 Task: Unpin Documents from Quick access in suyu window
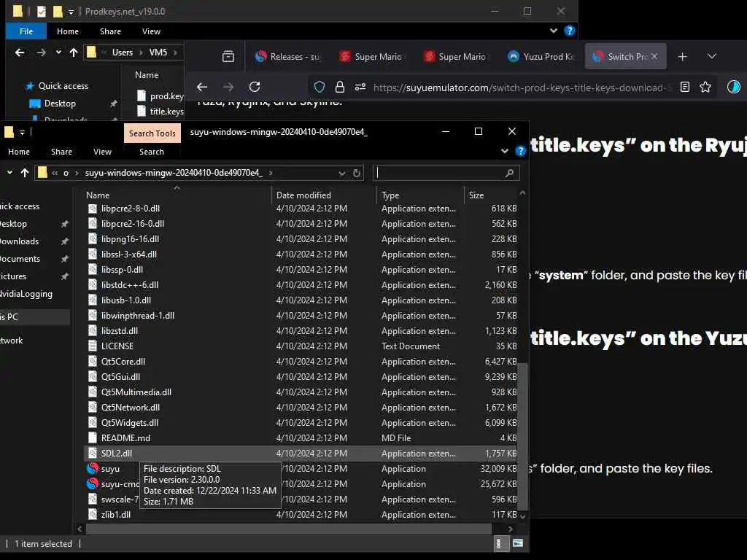(64, 259)
